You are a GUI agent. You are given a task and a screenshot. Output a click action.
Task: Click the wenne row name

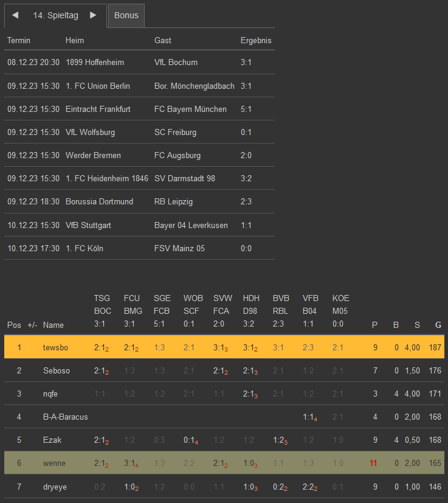(x=54, y=463)
